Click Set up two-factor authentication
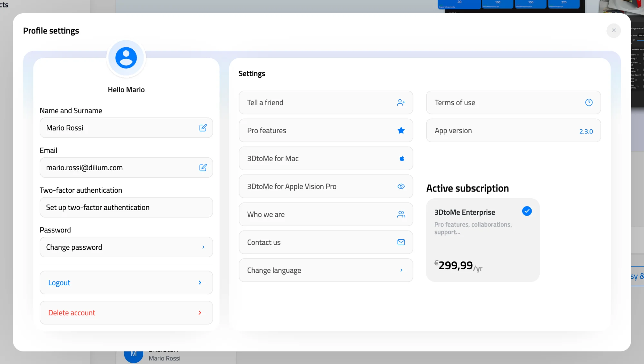644x364 pixels. [x=126, y=207]
